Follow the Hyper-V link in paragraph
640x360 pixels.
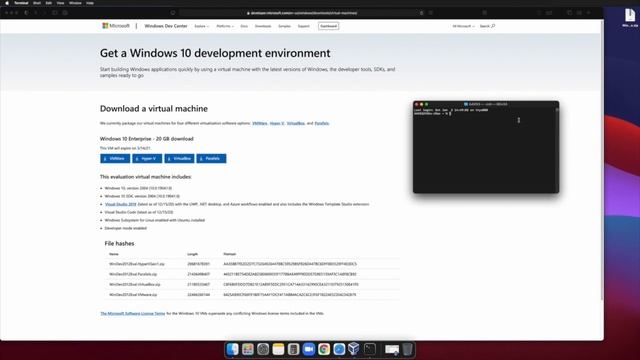click(x=277, y=123)
